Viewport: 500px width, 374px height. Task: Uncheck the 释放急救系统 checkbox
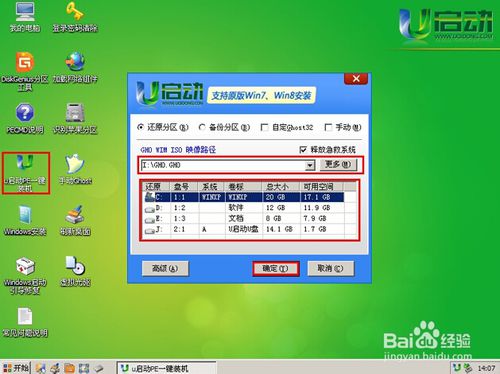coord(303,150)
